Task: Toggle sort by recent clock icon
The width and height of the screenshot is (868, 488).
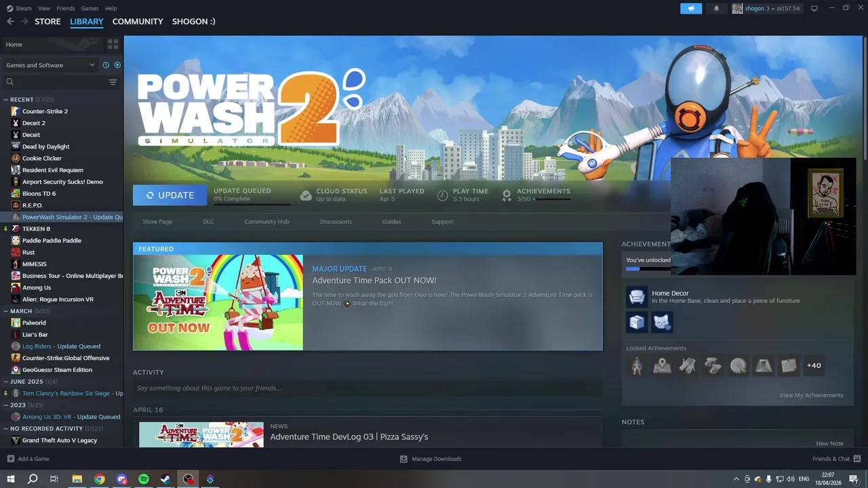Action: click(x=106, y=65)
